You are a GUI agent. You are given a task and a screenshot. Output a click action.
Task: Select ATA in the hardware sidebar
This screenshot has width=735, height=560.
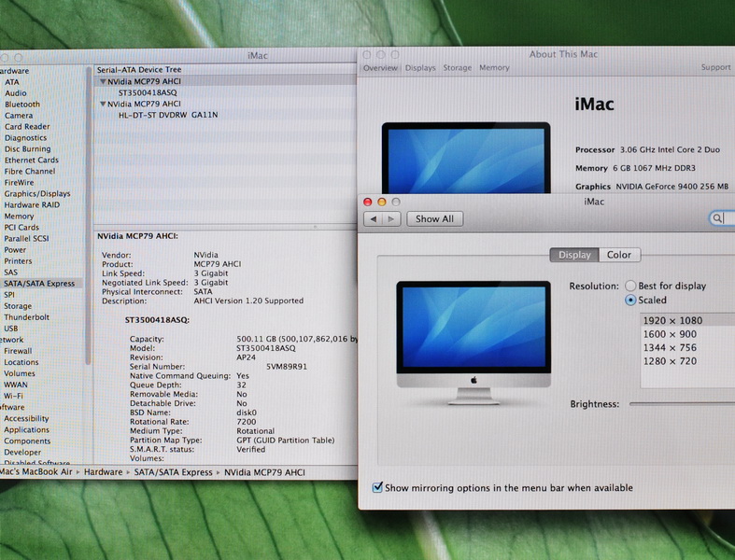coord(12,82)
